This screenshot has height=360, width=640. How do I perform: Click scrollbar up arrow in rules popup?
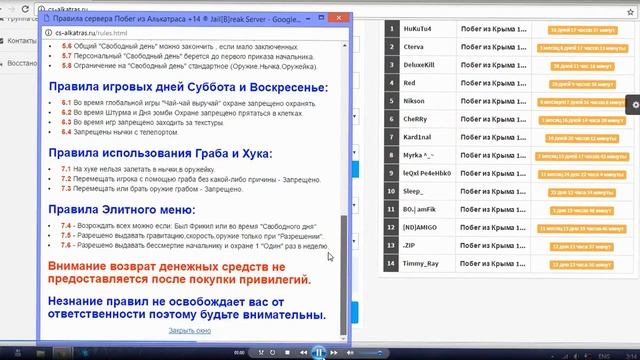(x=344, y=45)
